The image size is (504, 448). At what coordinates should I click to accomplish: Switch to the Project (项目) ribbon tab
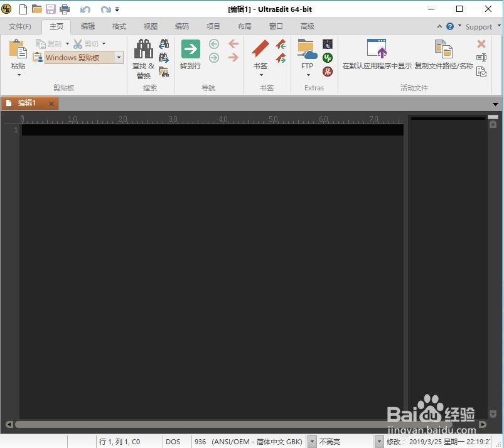pos(213,26)
